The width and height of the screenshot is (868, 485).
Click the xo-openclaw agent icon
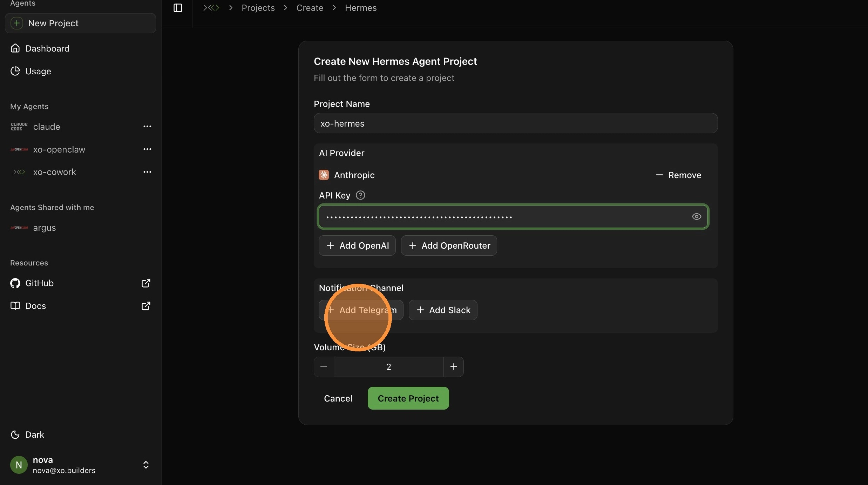19,149
